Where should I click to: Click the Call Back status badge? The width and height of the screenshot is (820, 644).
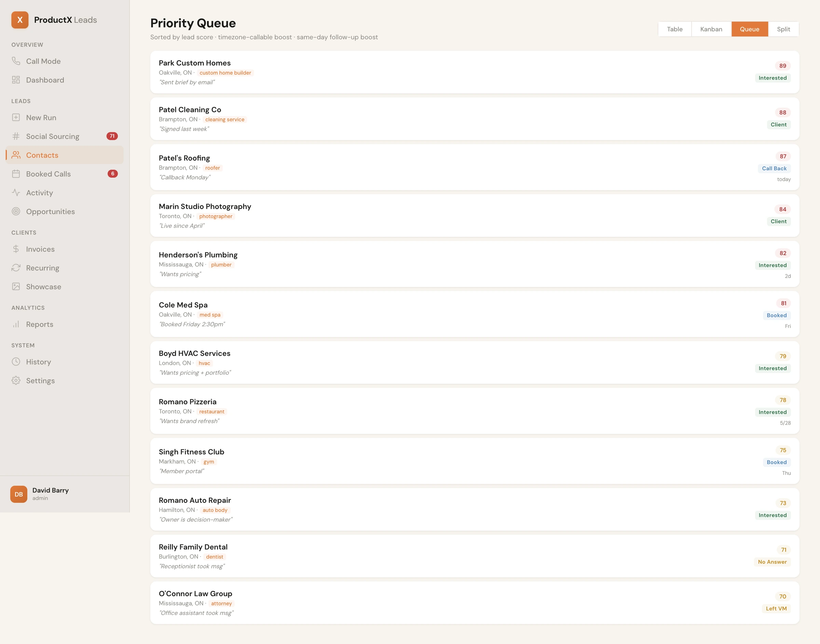(x=774, y=168)
